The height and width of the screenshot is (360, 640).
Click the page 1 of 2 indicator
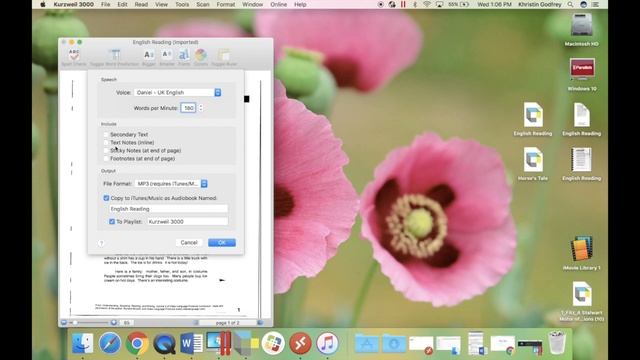click(227, 323)
